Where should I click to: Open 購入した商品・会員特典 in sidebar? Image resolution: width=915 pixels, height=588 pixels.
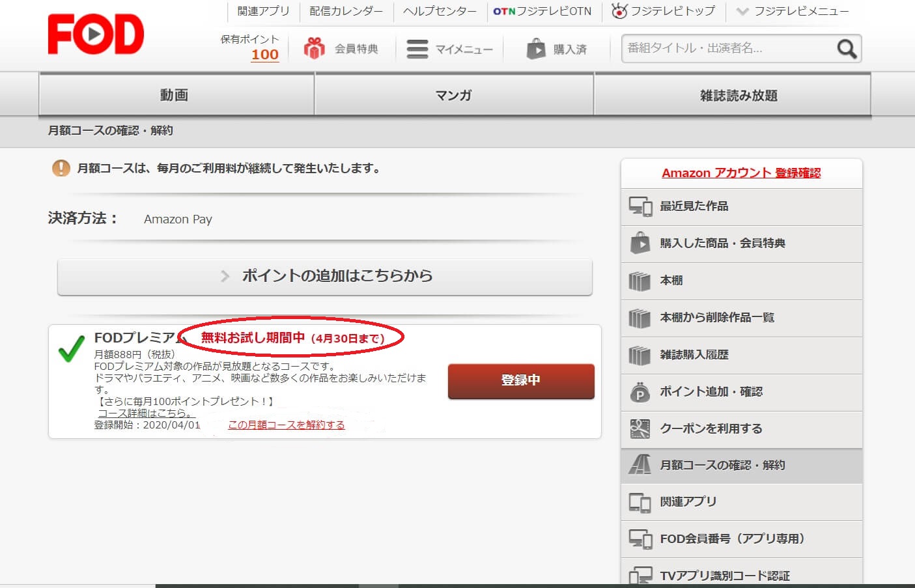point(742,244)
